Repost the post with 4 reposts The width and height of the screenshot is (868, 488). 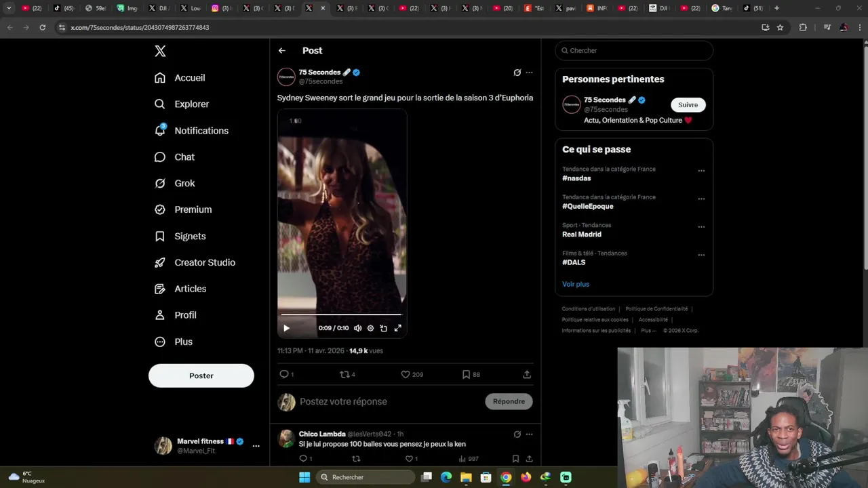344,374
